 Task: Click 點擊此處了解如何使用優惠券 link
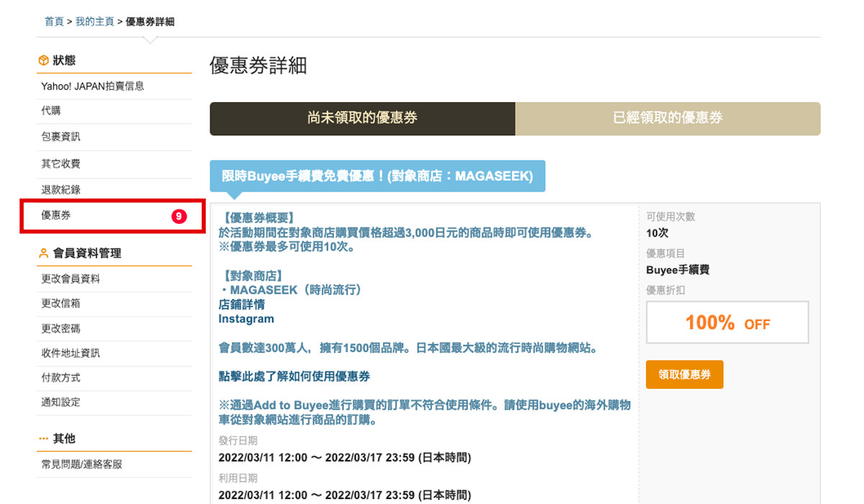[294, 377]
